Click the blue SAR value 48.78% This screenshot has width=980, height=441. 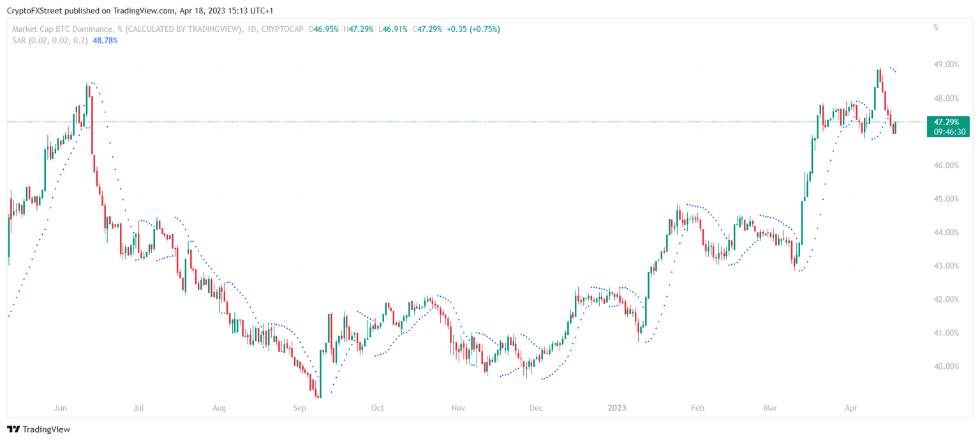pyautogui.click(x=105, y=40)
